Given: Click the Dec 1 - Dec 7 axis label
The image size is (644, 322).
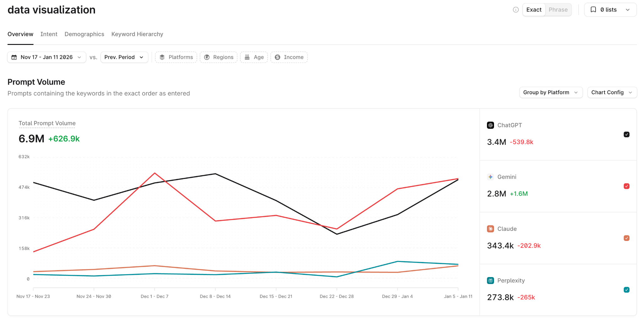Looking at the screenshot, I should click(154, 296).
